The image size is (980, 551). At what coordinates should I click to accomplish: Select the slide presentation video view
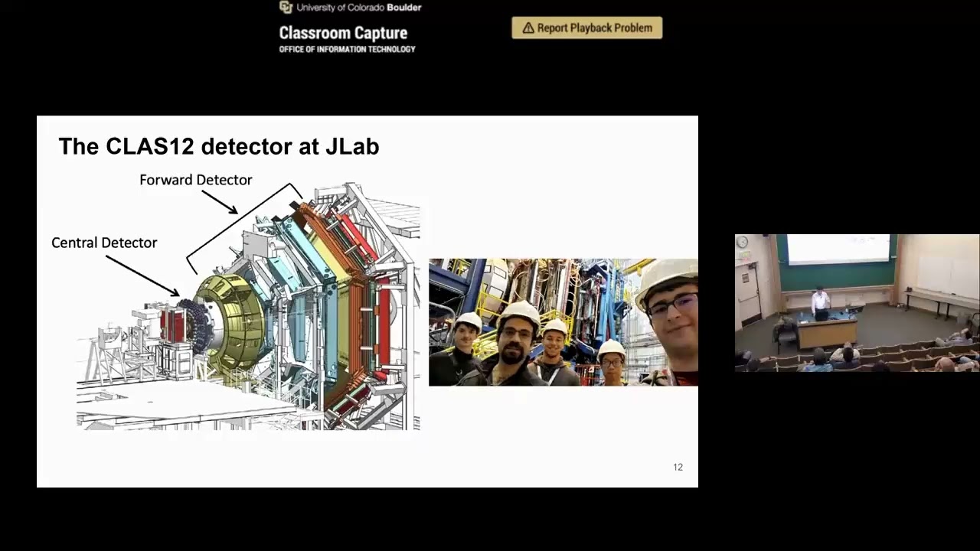[367, 302]
